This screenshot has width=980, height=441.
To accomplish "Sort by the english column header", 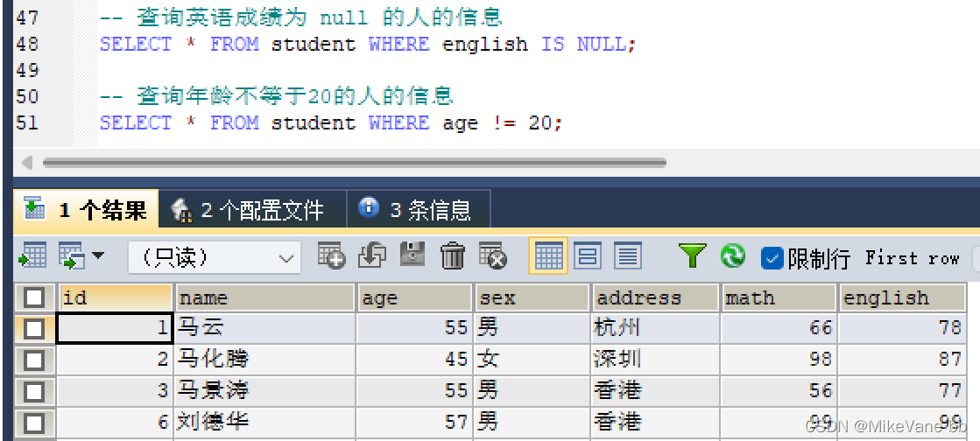I will tap(903, 297).
